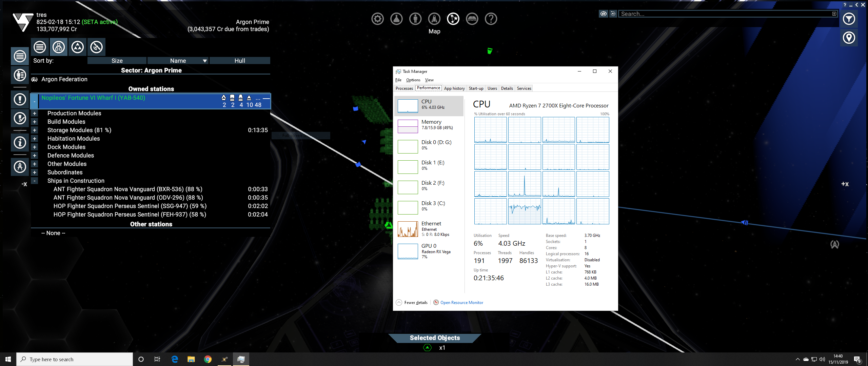868x366 pixels.
Task: Select the ship rocket icon in top menu
Action: (x=434, y=19)
